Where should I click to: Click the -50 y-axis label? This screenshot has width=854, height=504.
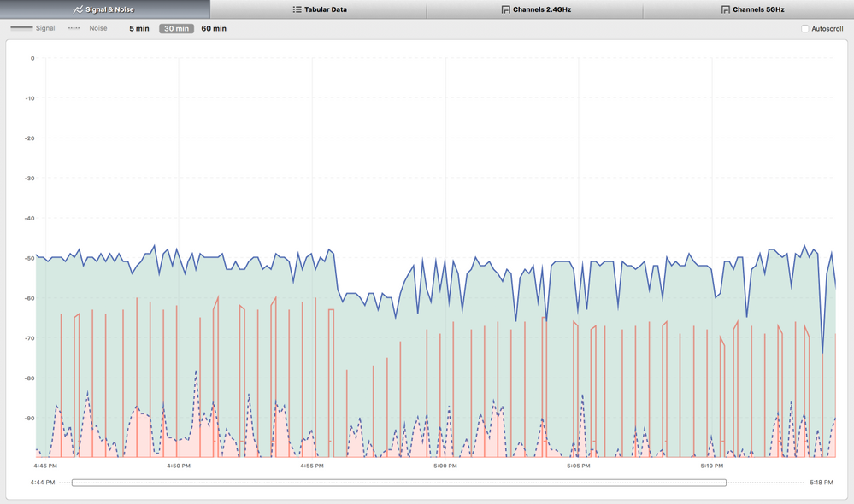pyautogui.click(x=29, y=258)
